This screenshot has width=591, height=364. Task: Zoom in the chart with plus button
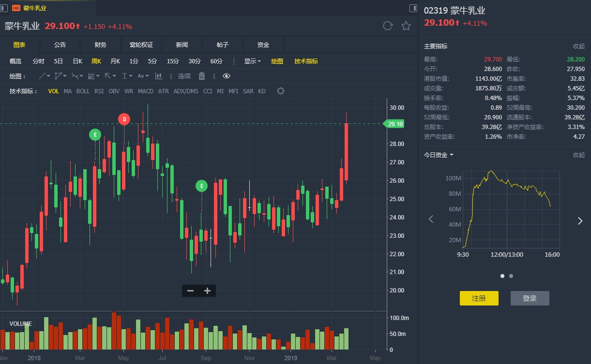(x=207, y=291)
